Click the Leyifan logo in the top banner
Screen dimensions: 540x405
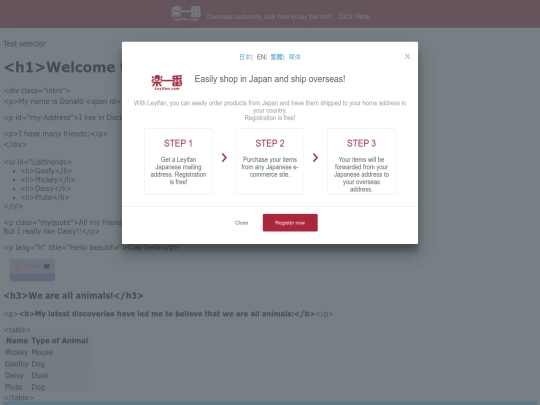tap(186, 14)
